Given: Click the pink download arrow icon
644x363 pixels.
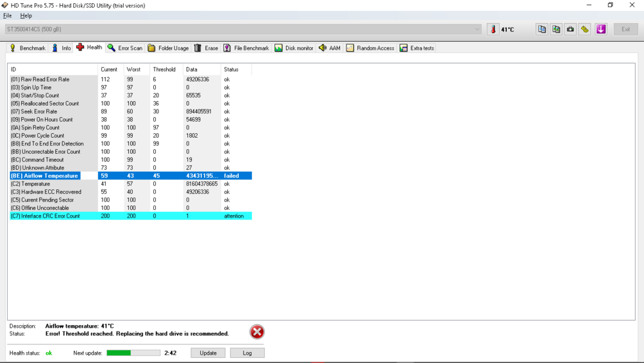Looking at the screenshot, I should coord(601,29).
